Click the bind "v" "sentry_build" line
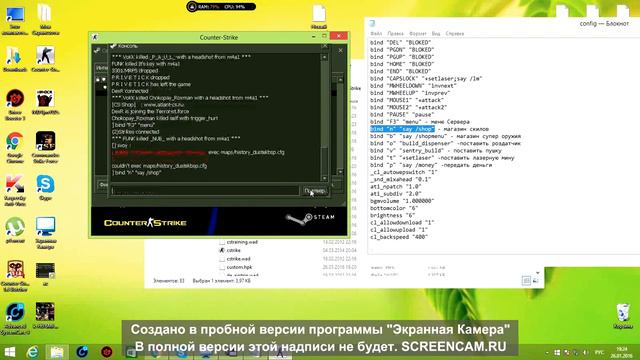Viewport: 640px width, 360px height. (437, 151)
